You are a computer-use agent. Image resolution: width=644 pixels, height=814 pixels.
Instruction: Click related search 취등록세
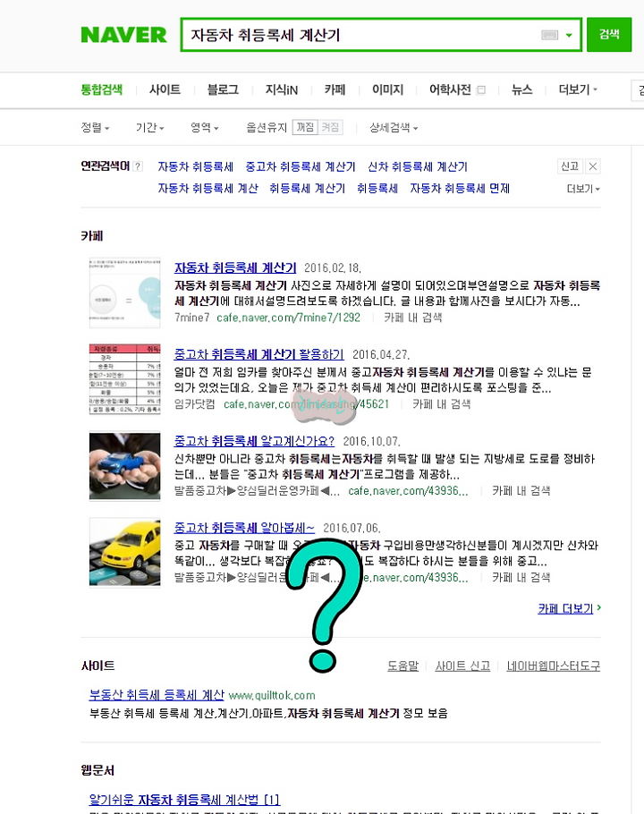tap(377, 189)
